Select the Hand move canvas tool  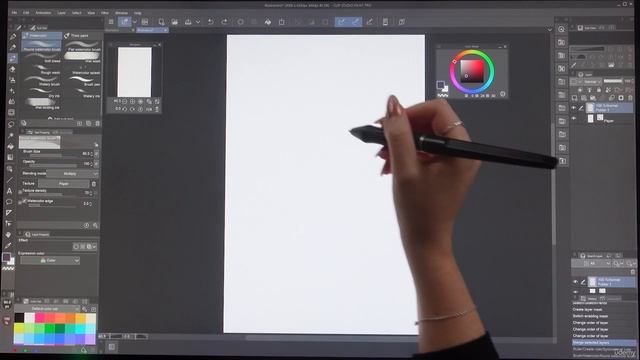(x=8, y=235)
